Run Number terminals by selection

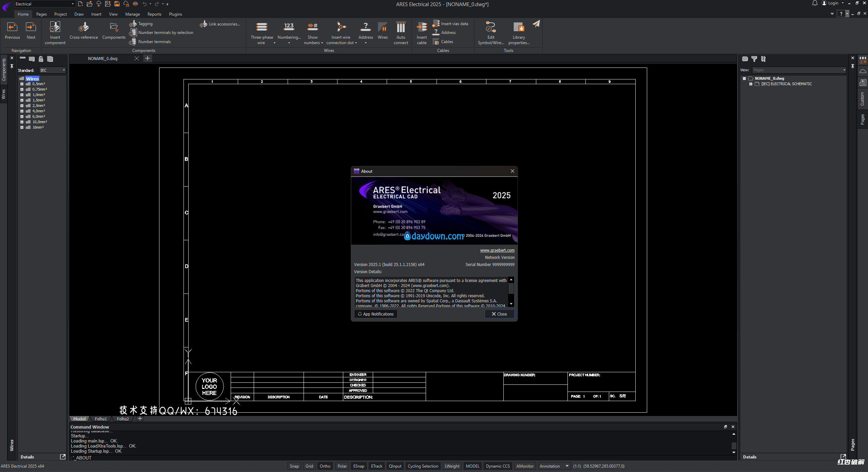pyautogui.click(x=161, y=33)
